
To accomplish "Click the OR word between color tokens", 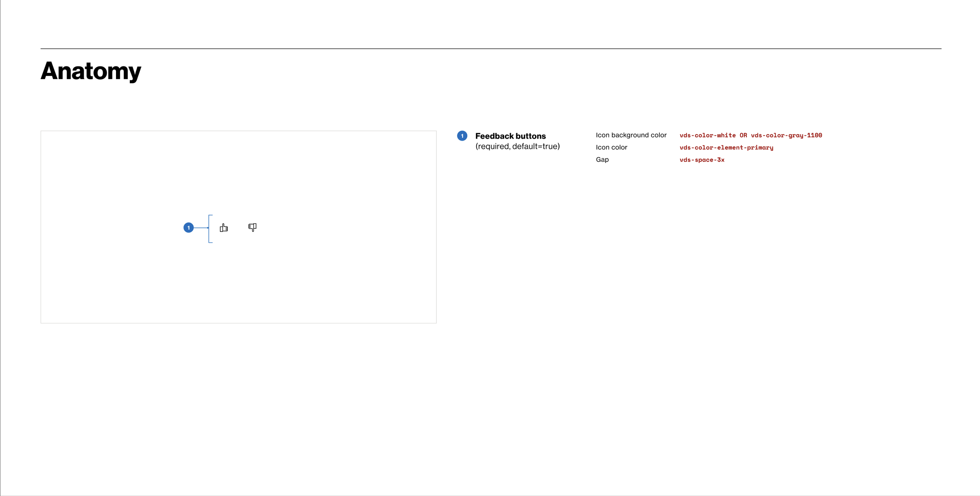I will (743, 136).
